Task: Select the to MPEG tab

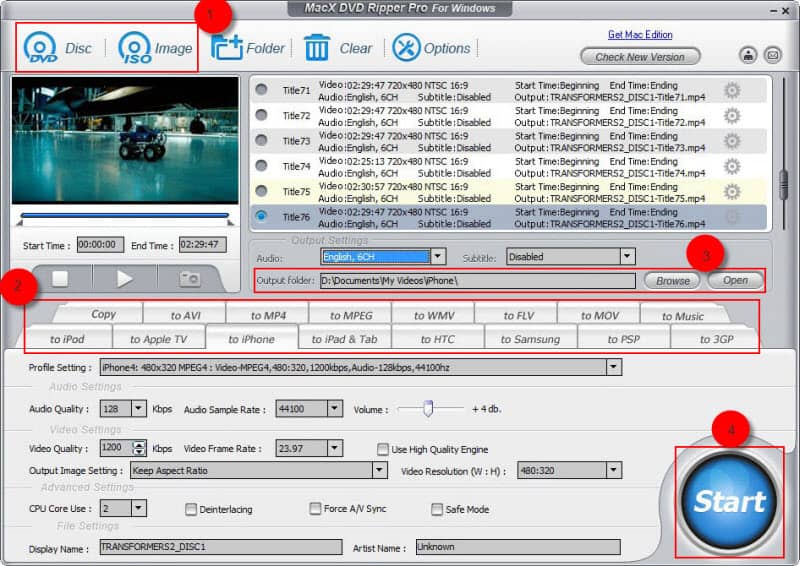Action: [x=351, y=315]
